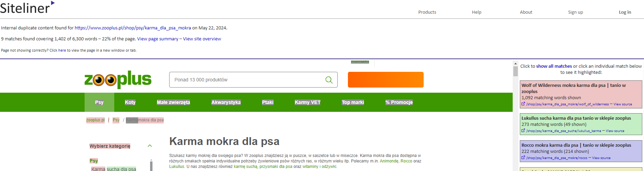Click View page summary link

tap(158, 39)
